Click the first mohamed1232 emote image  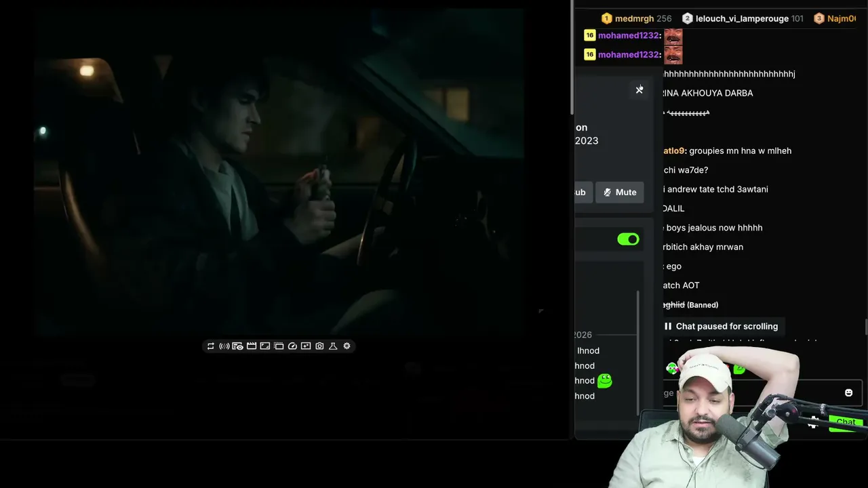(x=673, y=36)
